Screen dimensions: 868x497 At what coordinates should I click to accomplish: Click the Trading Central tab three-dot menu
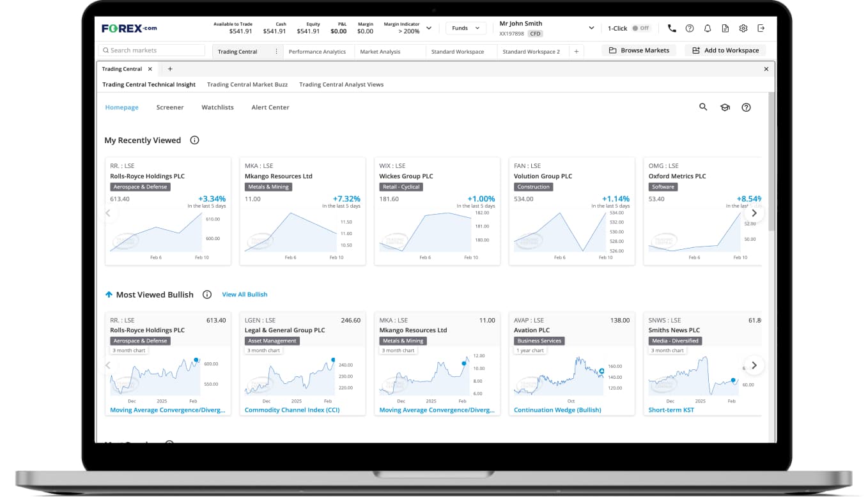click(x=276, y=52)
